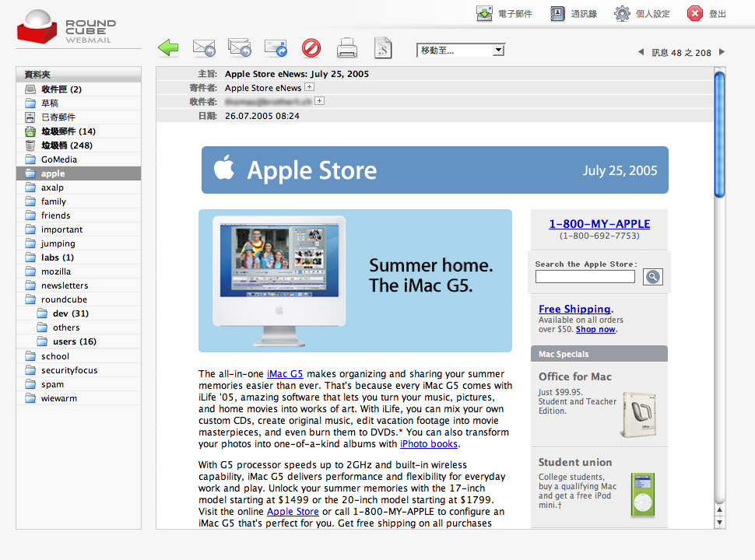Click the scrollbar up arrow
The height and width of the screenshot is (560, 755).
pos(719,509)
